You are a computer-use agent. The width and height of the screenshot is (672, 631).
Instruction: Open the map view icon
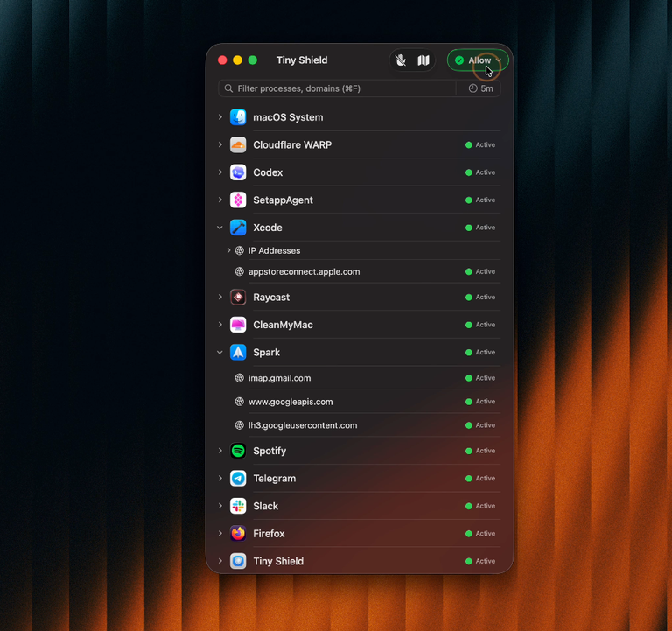coord(423,60)
